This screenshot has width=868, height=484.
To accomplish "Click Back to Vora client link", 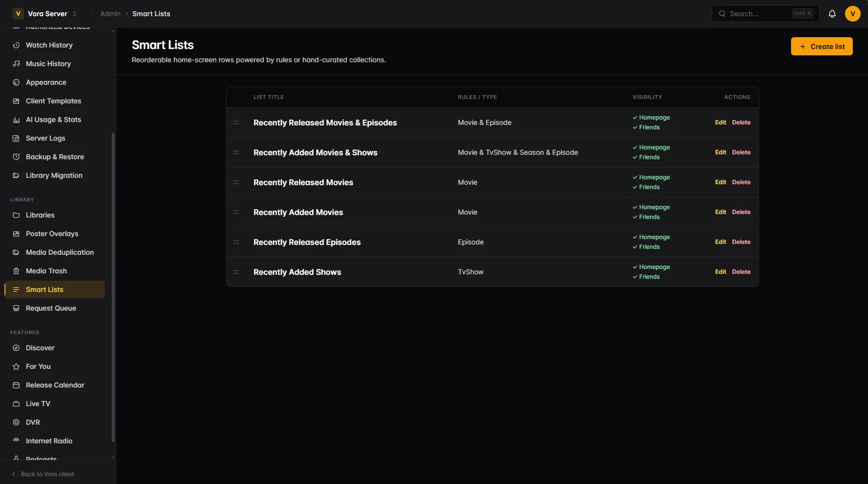I will pos(43,474).
